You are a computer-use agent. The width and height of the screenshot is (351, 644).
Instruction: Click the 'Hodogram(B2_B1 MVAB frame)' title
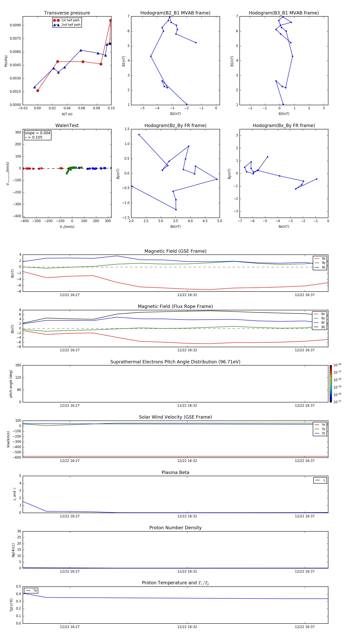click(x=175, y=13)
